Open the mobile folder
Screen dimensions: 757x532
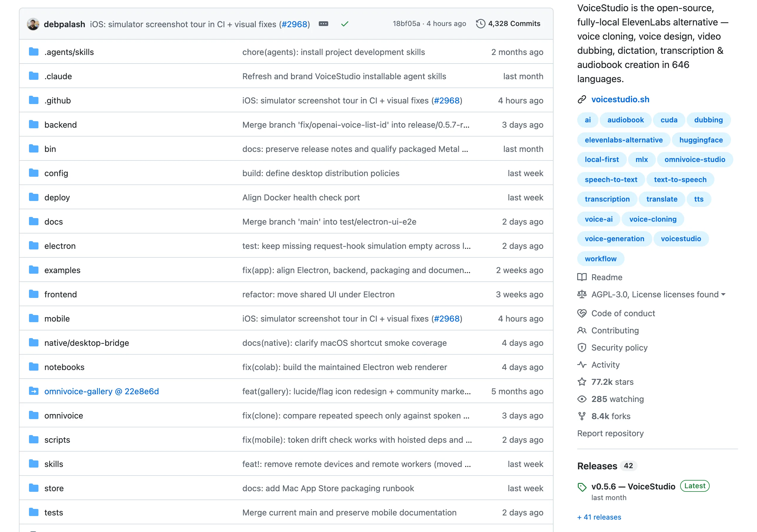tap(57, 319)
